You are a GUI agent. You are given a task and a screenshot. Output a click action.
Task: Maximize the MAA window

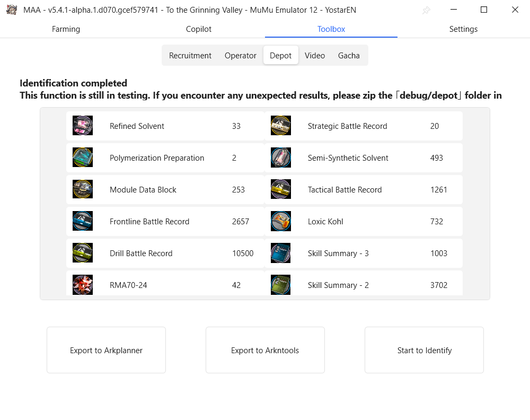tap(484, 10)
